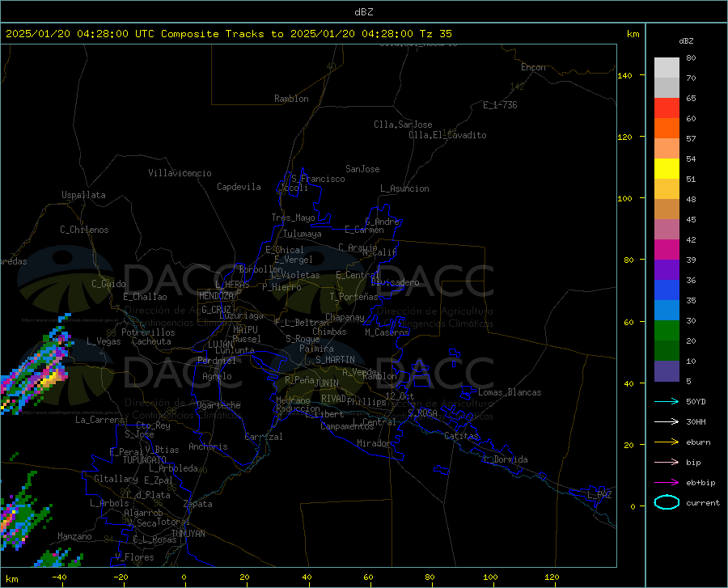The width and height of the screenshot is (728, 588).
Task: Click the C_Chilenos map label
Action: click(84, 230)
